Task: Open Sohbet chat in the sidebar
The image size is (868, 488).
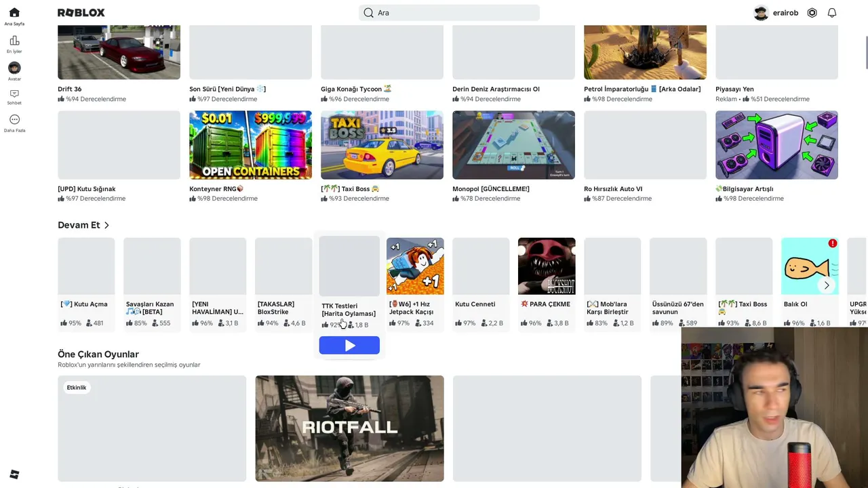Action: pyautogui.click(x=14, y=97)
